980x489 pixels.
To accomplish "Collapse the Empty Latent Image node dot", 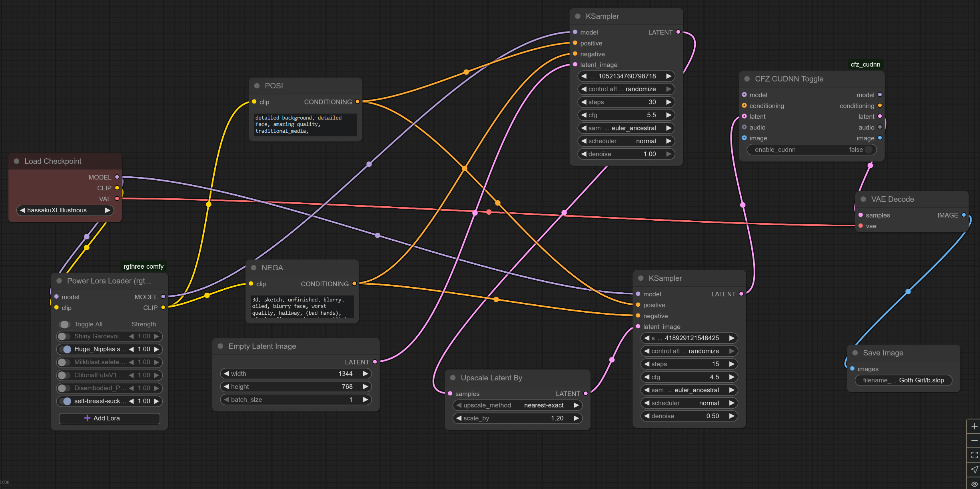I will pyautogui.click(x=220, y=346).
